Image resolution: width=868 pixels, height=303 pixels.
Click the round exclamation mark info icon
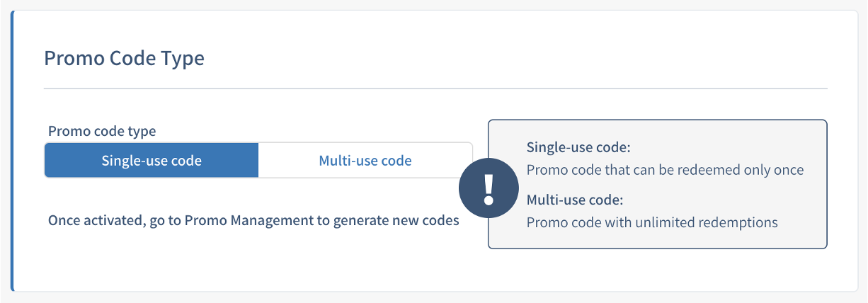click(487, 186)
